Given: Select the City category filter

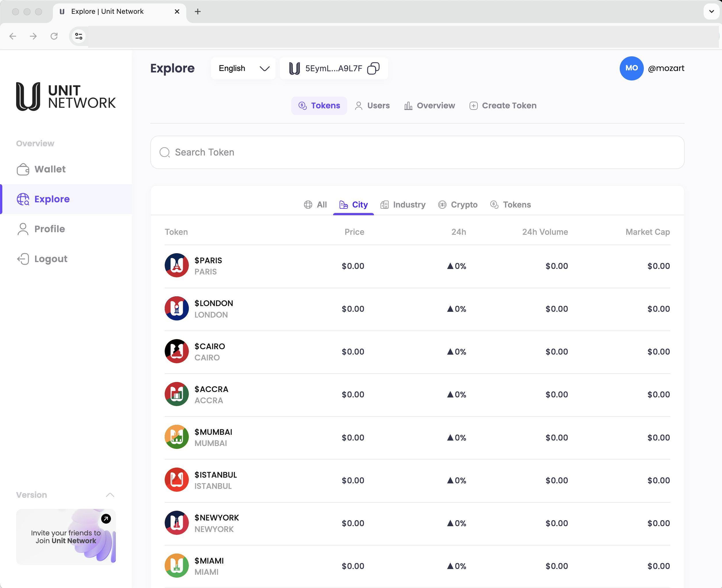Looking at the screenshot, I should 354,205.
